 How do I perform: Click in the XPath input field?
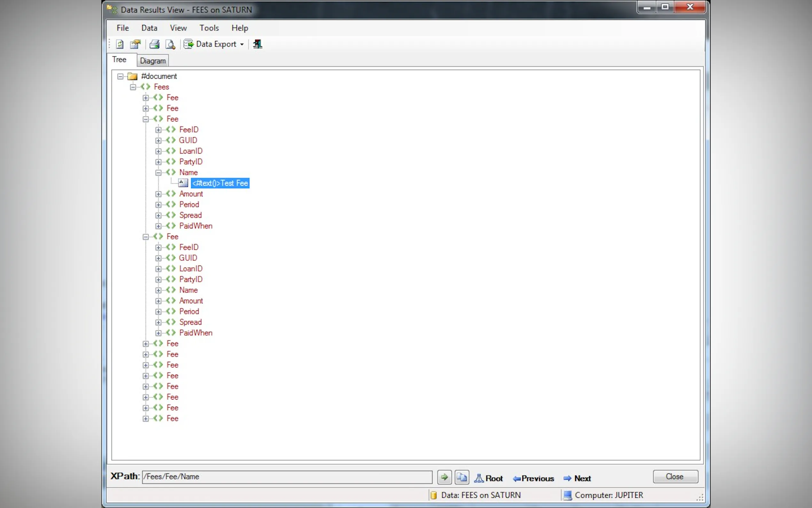[x=287, y=476]
